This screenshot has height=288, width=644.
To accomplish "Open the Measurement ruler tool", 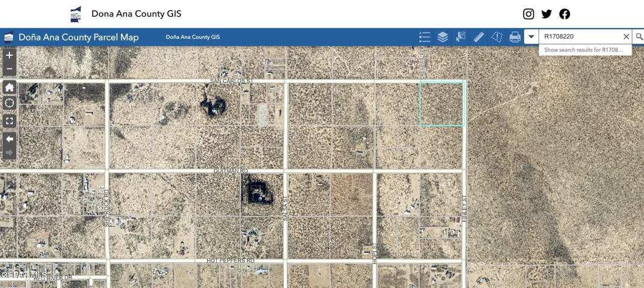I will point(479,37).
